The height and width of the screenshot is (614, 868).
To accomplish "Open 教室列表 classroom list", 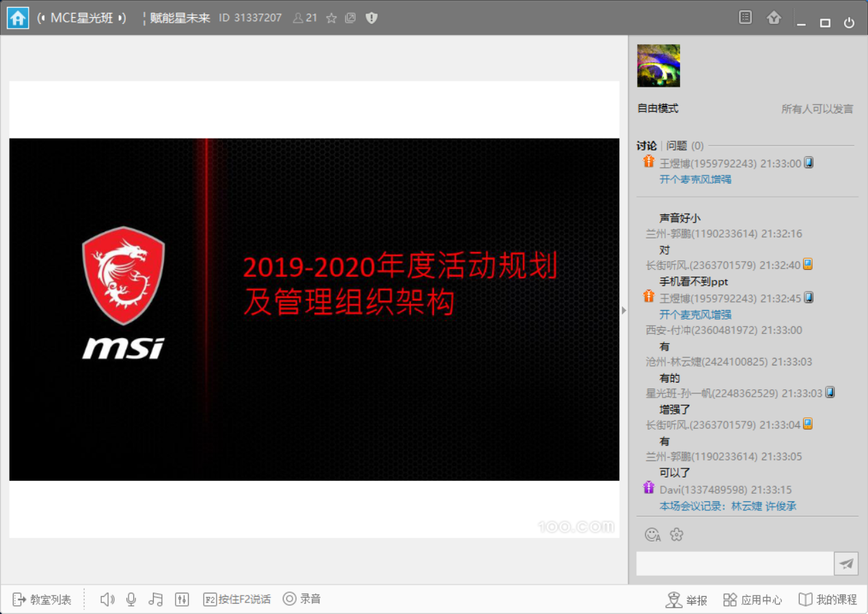I will point(42,599).
